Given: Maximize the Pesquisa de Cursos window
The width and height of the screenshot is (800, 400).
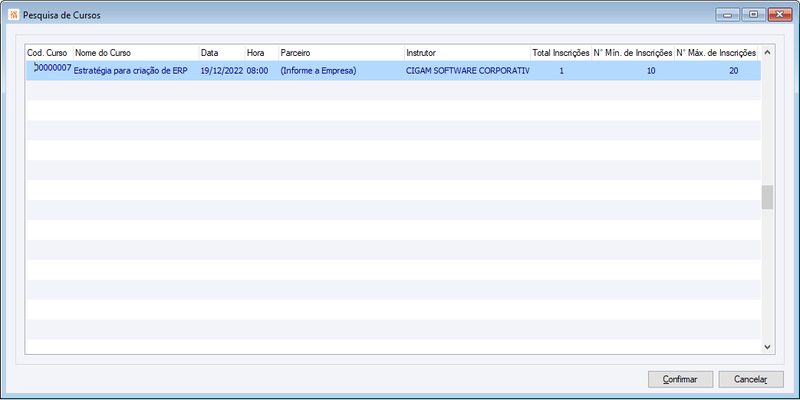Looking at the screenshot, I should (753, 15).
